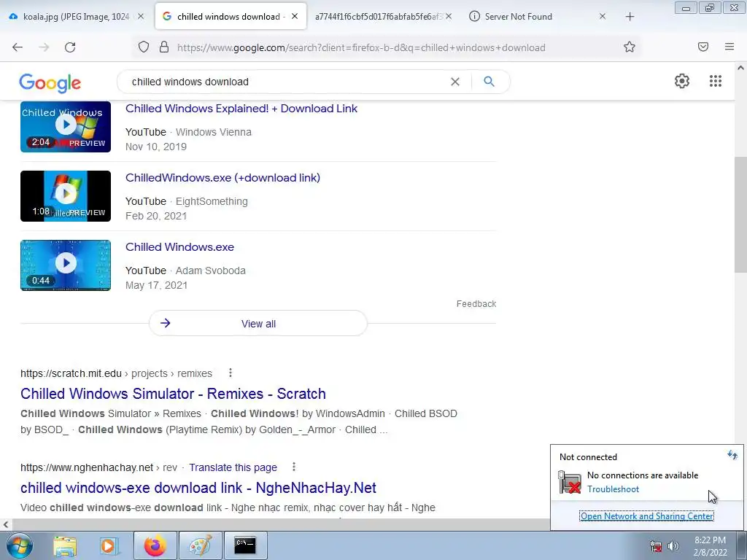This screenshot has width=747, height=560.
Task: Switch to the koala.jpg tab
Action: click(x=76, y=17)
